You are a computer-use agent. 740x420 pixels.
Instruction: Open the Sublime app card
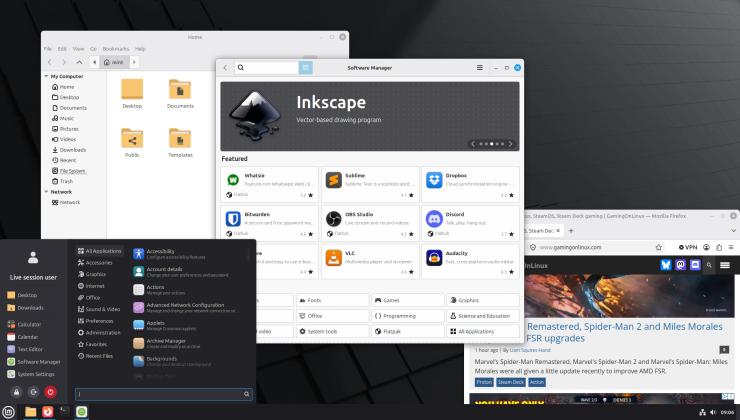(370, 185)
